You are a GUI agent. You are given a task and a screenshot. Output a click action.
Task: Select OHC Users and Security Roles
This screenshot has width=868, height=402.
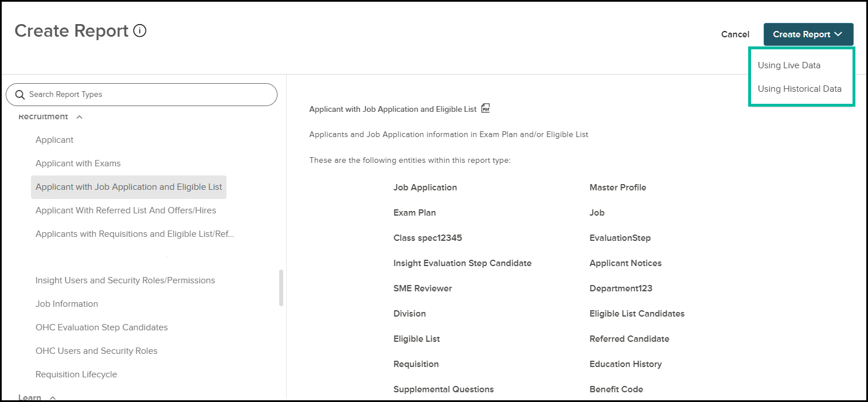[96, 351]
